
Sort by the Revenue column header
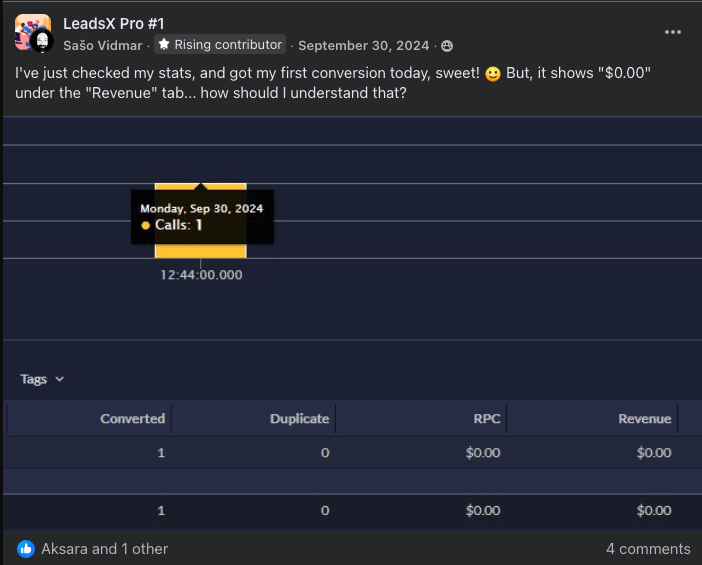(x=644, y=419)
